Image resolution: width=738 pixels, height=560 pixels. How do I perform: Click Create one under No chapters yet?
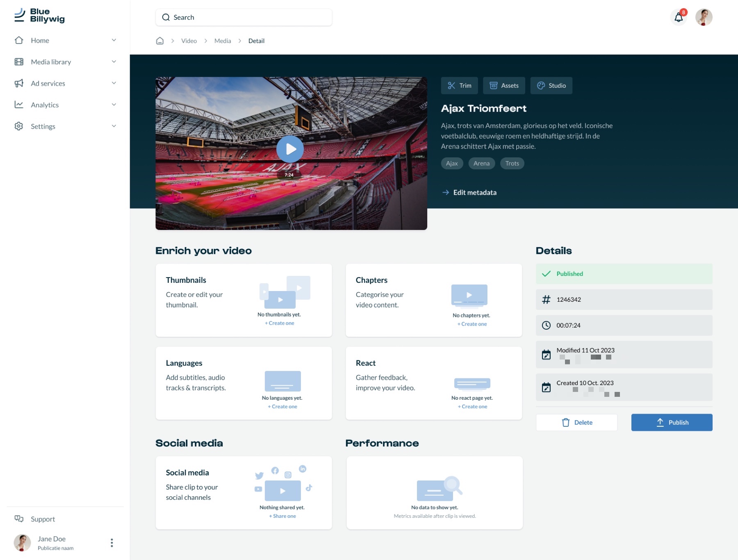click(x=472, y=324)
